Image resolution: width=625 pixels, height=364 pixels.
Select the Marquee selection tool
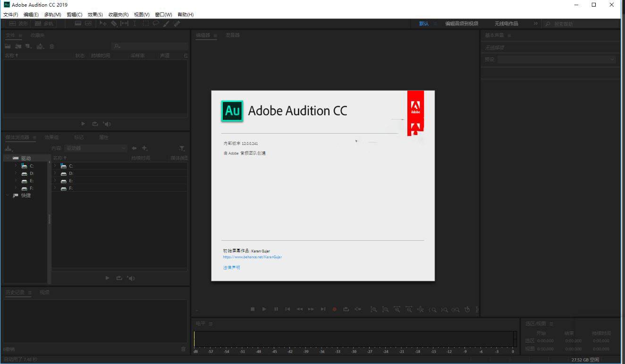(146, 24)
